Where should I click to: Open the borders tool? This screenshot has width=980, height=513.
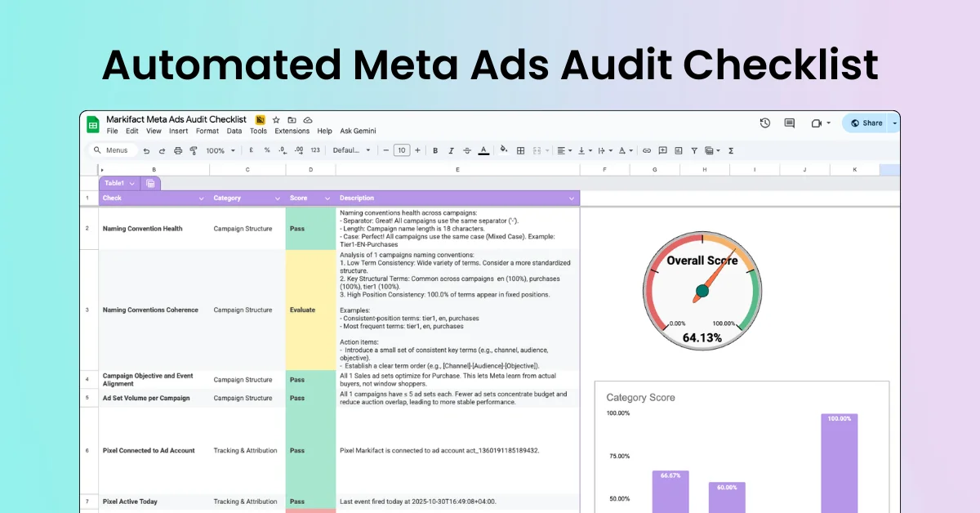point(520,150)
